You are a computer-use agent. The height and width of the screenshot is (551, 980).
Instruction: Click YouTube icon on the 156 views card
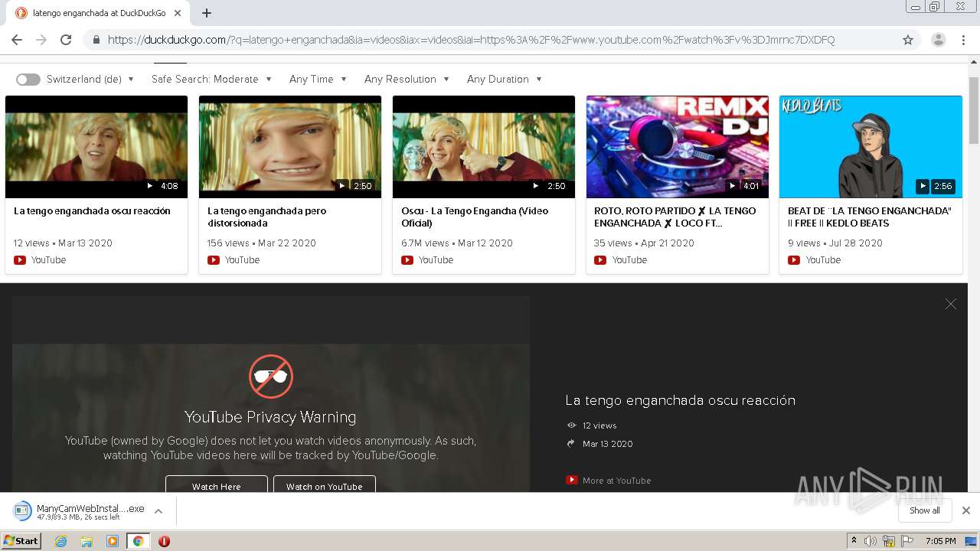click(x=214, y=260)
